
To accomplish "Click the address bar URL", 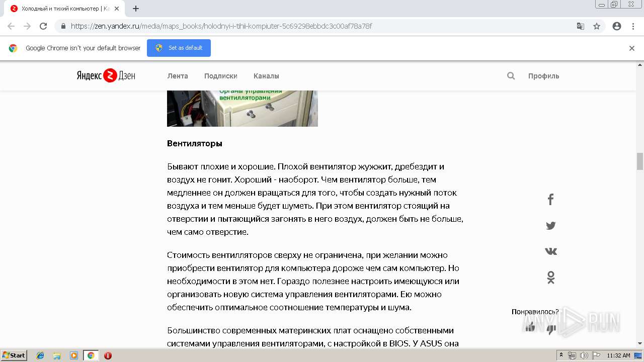I will [x=221, y=26].
